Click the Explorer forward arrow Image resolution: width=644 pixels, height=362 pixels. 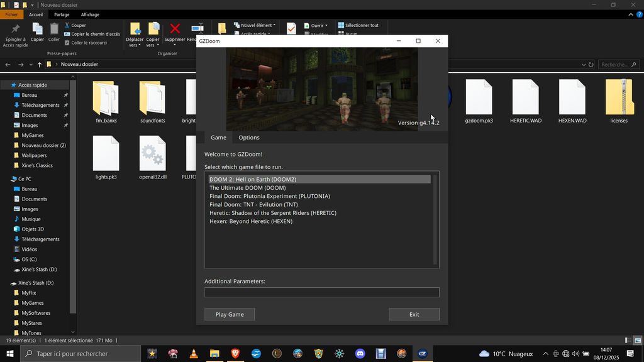tap(21, 65)
